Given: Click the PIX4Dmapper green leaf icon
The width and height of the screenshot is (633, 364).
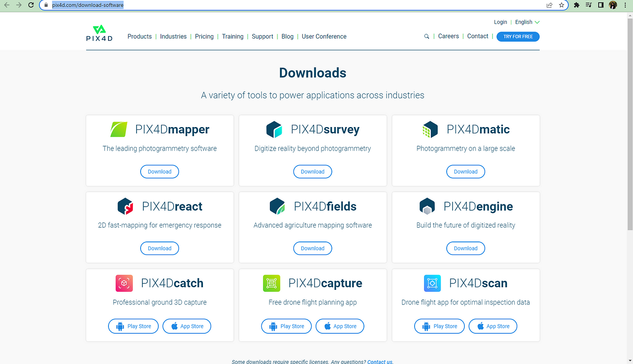Looking at the screenshot, I should pyautogui.click(x=119, y=129).
